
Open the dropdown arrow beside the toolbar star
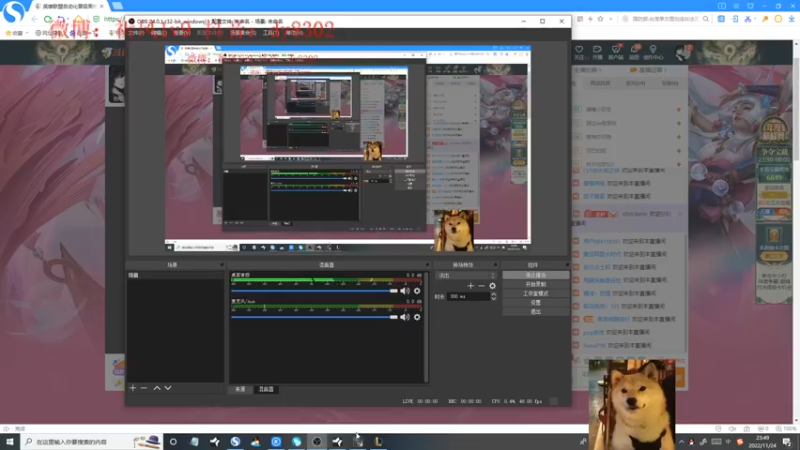coord(610,19)
